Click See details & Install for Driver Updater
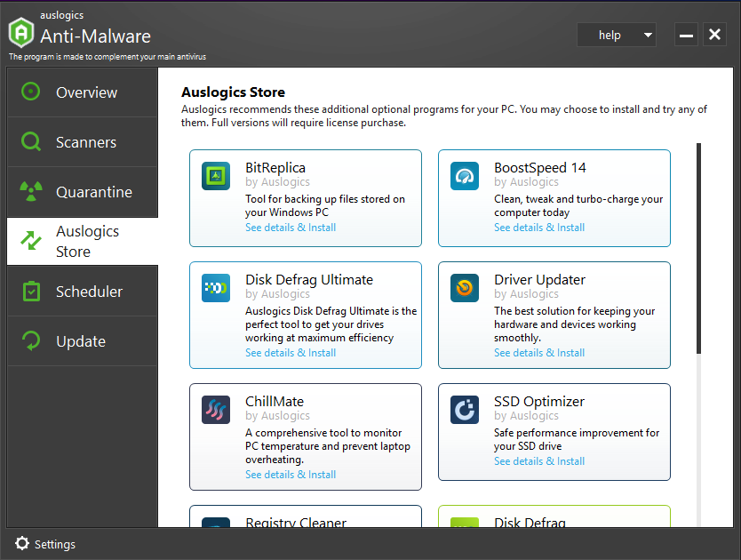 tap(539, 353)
